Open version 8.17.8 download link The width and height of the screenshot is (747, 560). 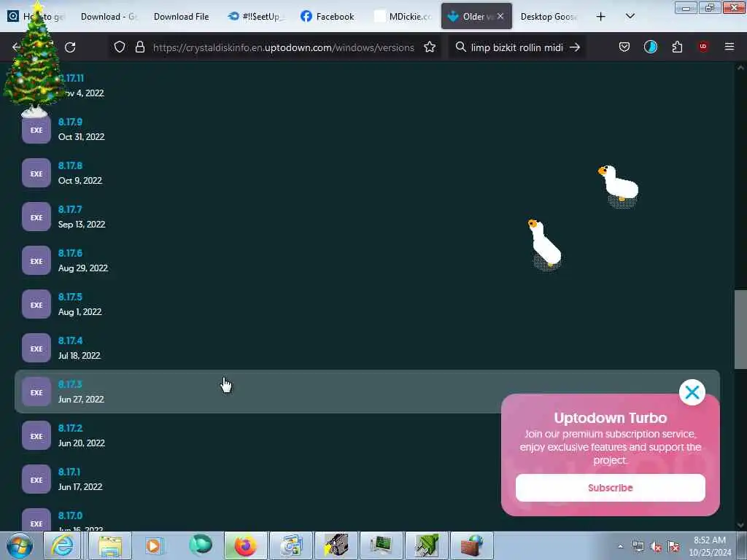(x=70, y=166)
